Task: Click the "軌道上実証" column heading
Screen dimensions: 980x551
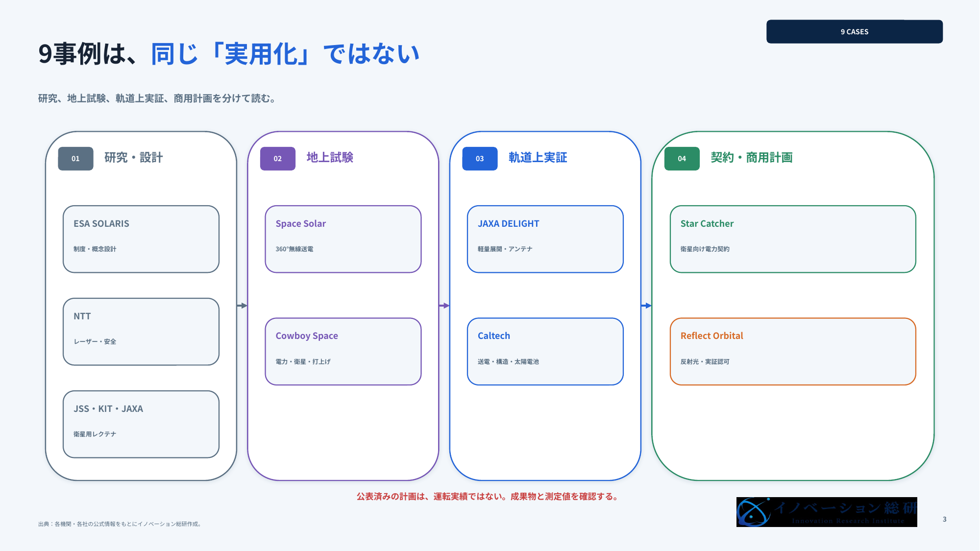Action: pyautogui.click(x=538, y=158)
